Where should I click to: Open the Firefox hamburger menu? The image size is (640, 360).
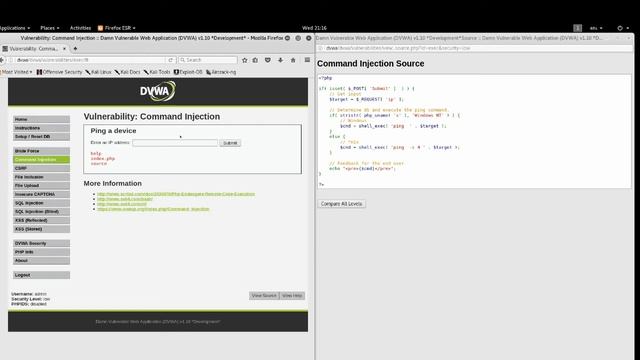(307, 60)
